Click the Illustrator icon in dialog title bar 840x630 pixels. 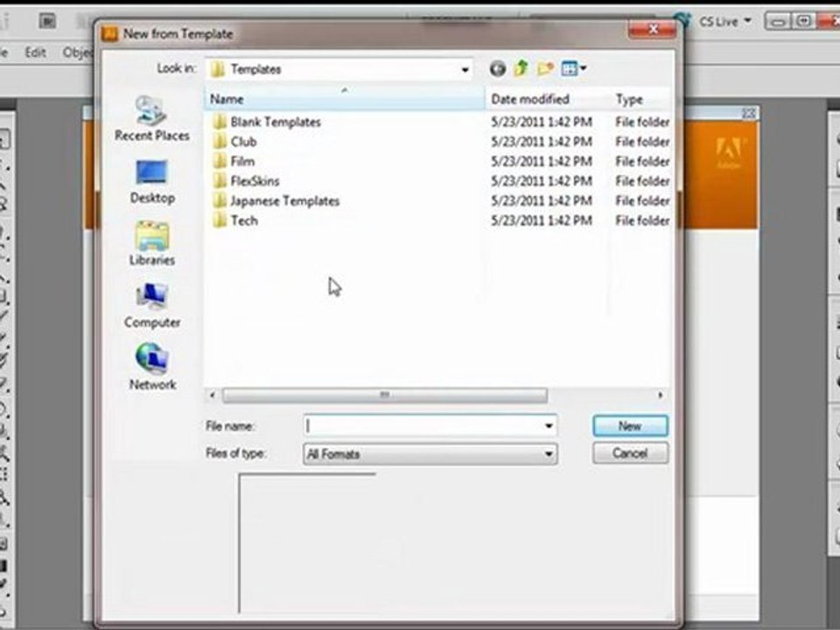[x=109, y=34]
